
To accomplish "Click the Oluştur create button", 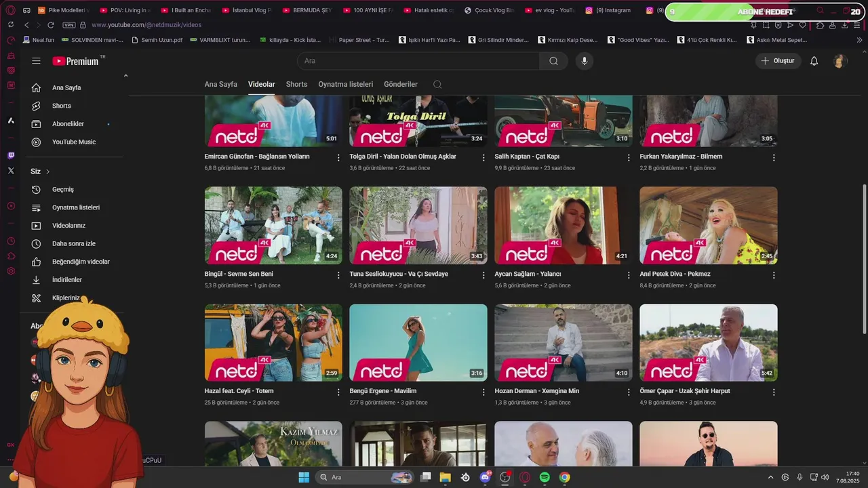I will click(x=778, y=61).
